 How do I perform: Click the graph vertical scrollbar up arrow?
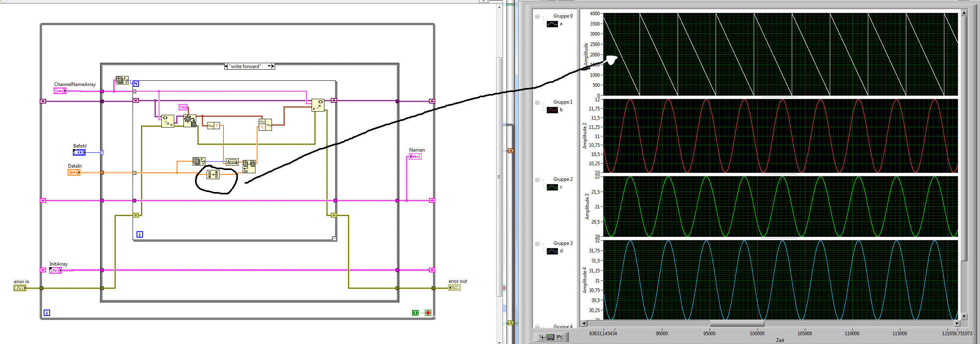click(964, 13)
